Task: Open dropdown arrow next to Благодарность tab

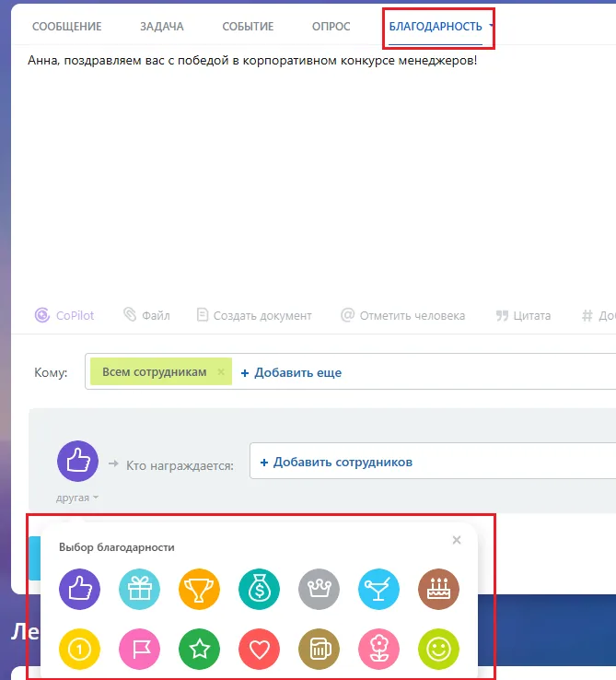Action: pos(491,26)
